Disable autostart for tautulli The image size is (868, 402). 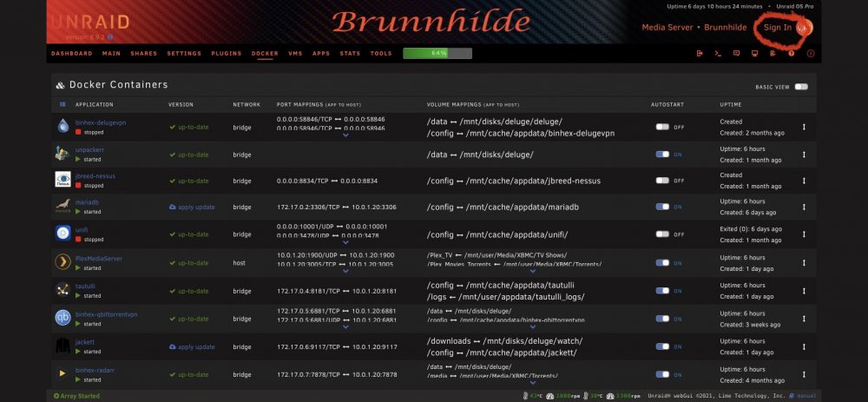coord(662,291)
